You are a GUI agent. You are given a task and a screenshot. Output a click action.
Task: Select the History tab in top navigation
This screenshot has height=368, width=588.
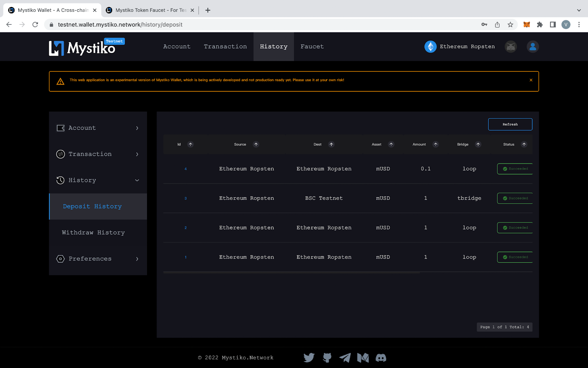tap(274, 47)
